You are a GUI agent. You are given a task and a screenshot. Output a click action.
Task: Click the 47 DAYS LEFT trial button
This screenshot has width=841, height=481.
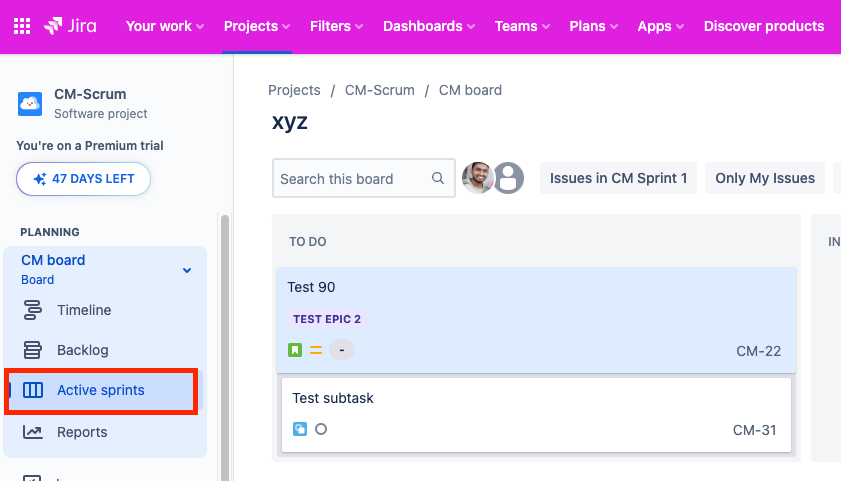click(x=83, y=179)
